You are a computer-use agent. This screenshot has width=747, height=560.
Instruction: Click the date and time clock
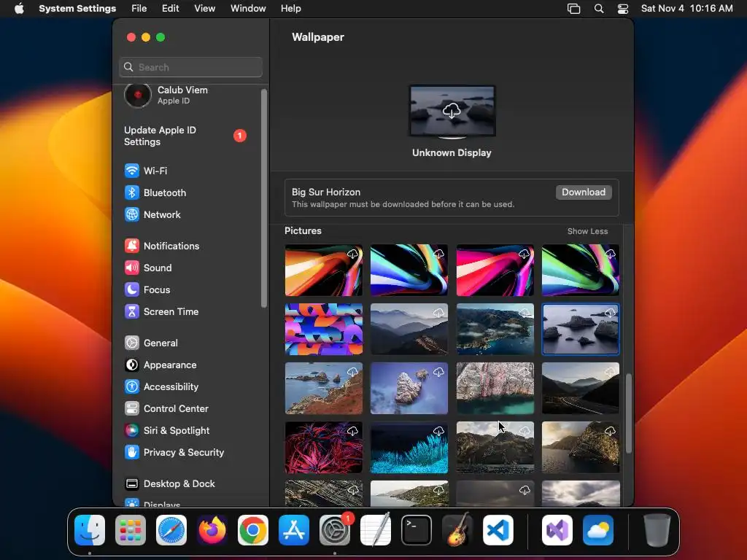(x=686, y=9)
